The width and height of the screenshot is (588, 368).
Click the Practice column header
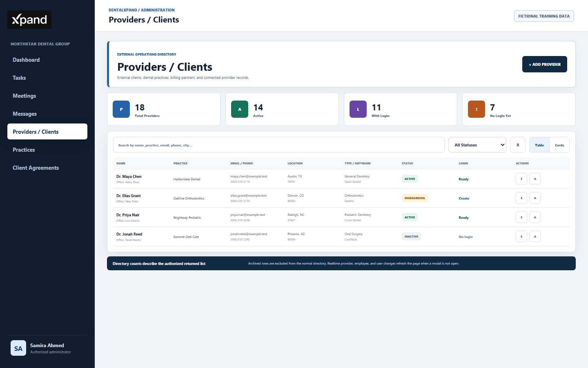(180, 163)
